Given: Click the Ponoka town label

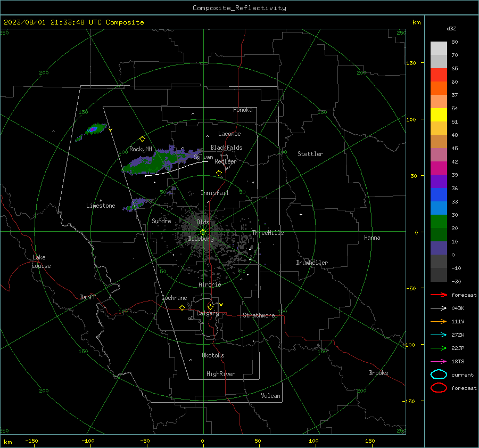Looking at the screenshot, I should (243, 110).
